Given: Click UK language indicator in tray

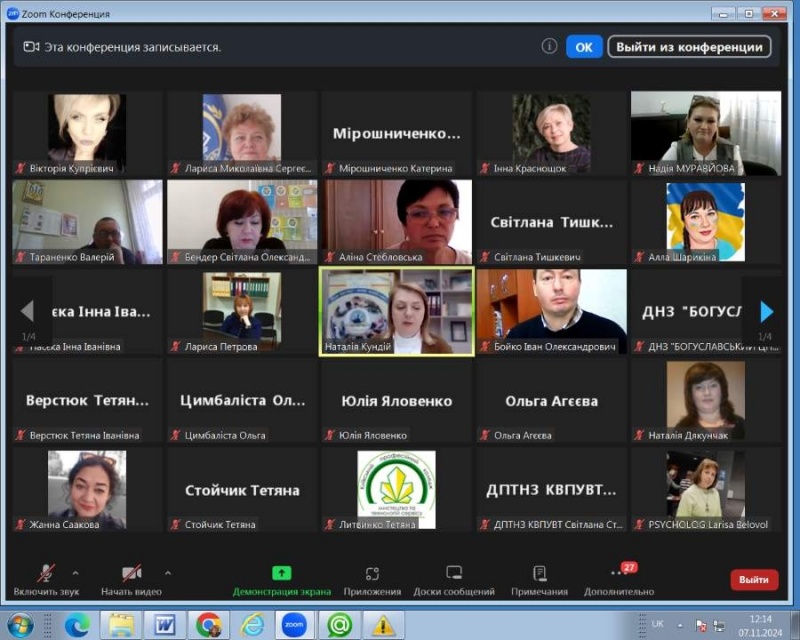Looking at the screenshot, I should coord(657,623).
